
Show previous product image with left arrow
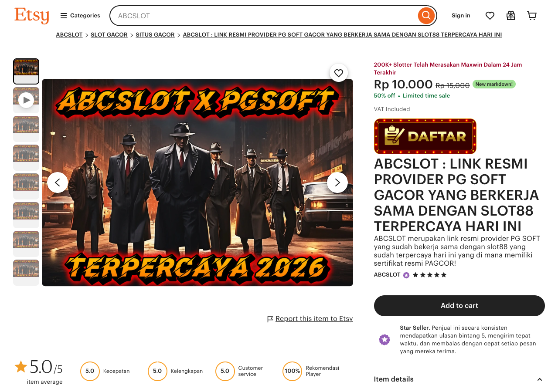click(x=58, y=182)
